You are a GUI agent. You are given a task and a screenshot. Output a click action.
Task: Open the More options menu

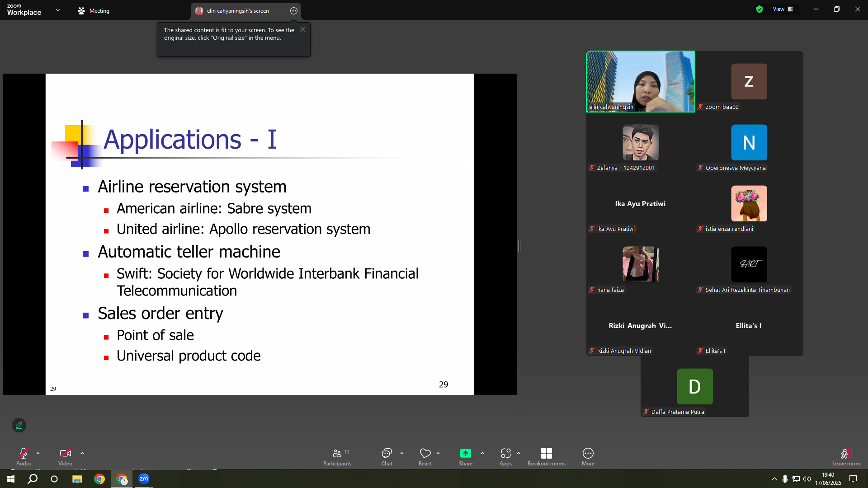[588, 456]
